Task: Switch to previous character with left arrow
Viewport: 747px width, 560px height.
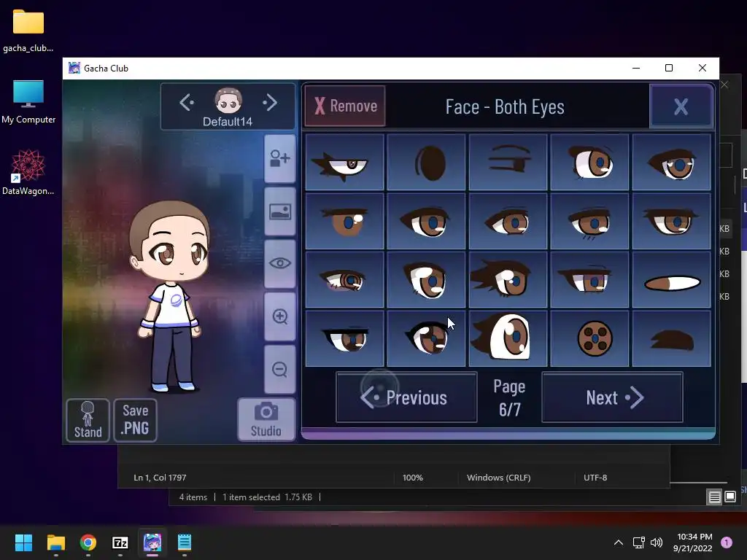Action: 186,102
